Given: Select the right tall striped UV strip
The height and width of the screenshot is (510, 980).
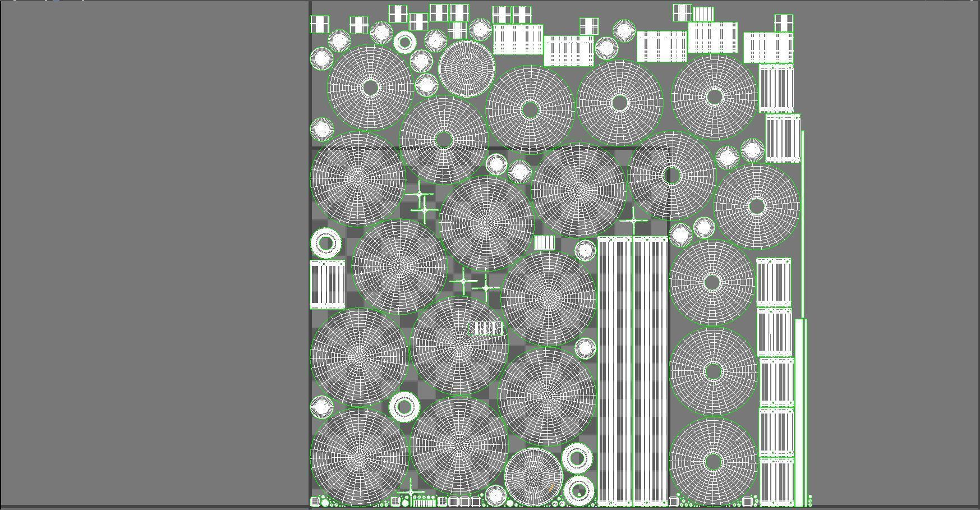Looking at the screenshot, I should pos(650,371).
